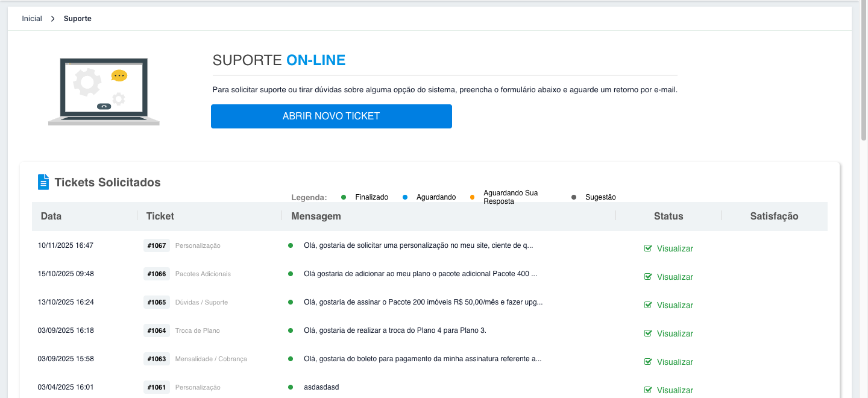Screen dimensions: 868x398
Task: Click the laptop support illustration
Action: 104,92
